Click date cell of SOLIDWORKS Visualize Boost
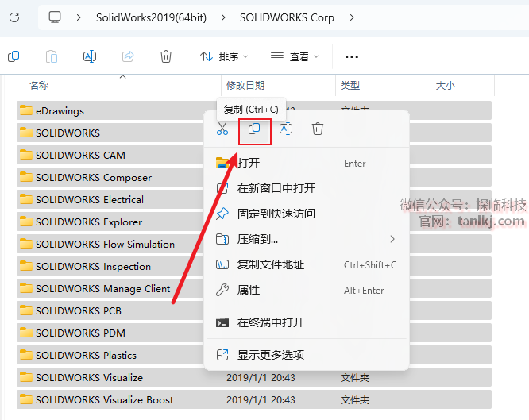 [261, 400]
